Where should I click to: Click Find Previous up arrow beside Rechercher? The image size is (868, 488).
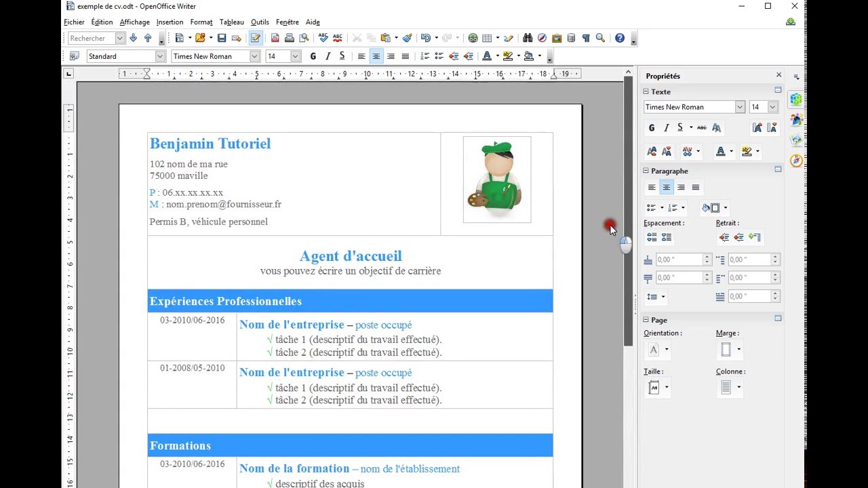pos(148,38)
